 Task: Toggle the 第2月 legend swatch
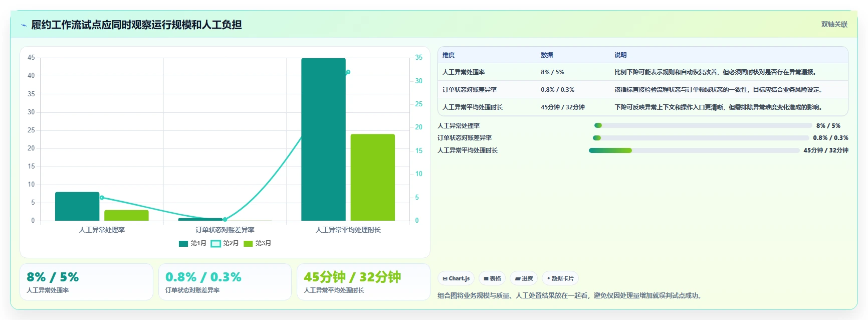tap(216, 243)
